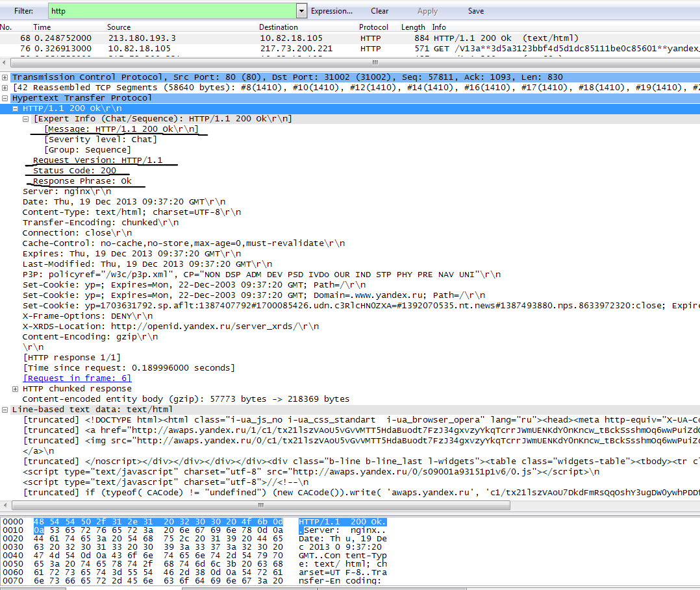Sort packets by the Source column
700x590 pixels.
(x=119, y=27)
